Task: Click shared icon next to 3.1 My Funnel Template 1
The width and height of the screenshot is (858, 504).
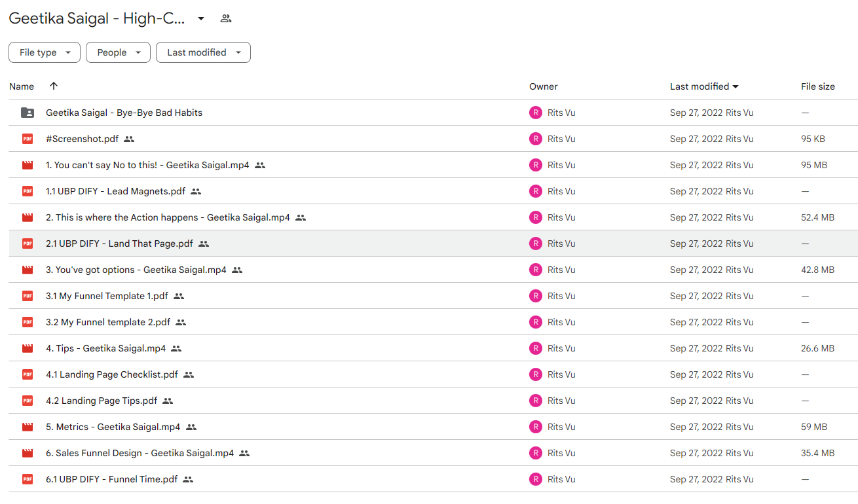Action: point(179,296)
